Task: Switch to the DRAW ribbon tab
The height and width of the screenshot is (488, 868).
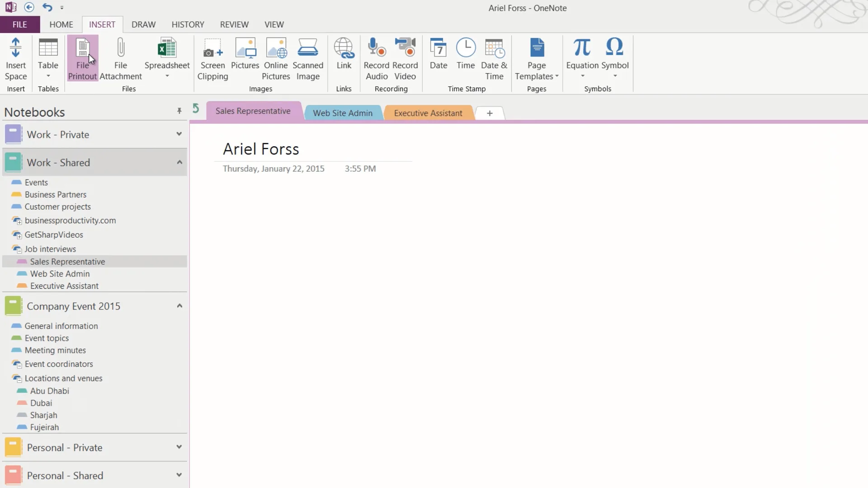Action: pos(144,24)
